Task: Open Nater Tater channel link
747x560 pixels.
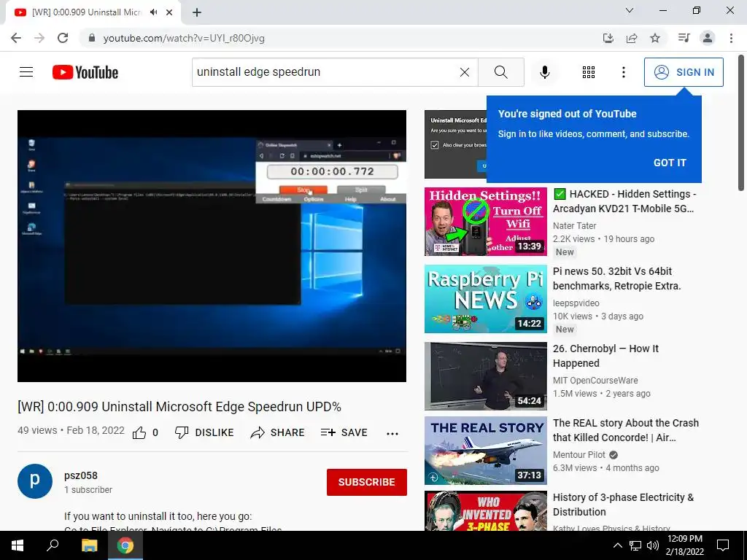Action: 575,226
